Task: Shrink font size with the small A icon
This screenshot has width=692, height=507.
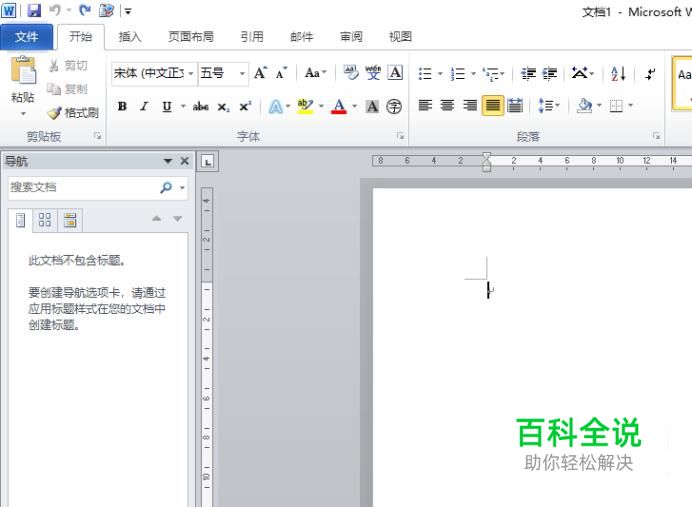Action: click(281, 73)
